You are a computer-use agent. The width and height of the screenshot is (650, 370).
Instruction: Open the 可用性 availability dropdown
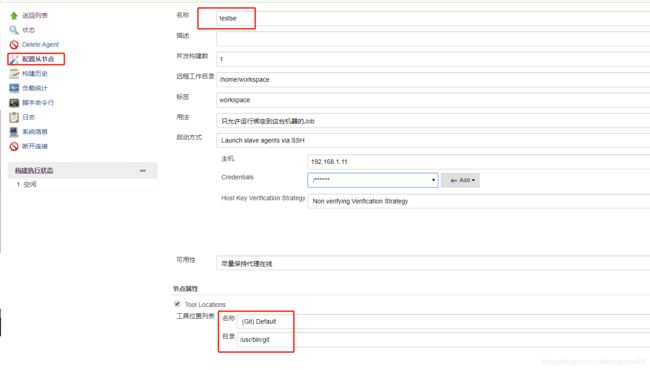433,264
